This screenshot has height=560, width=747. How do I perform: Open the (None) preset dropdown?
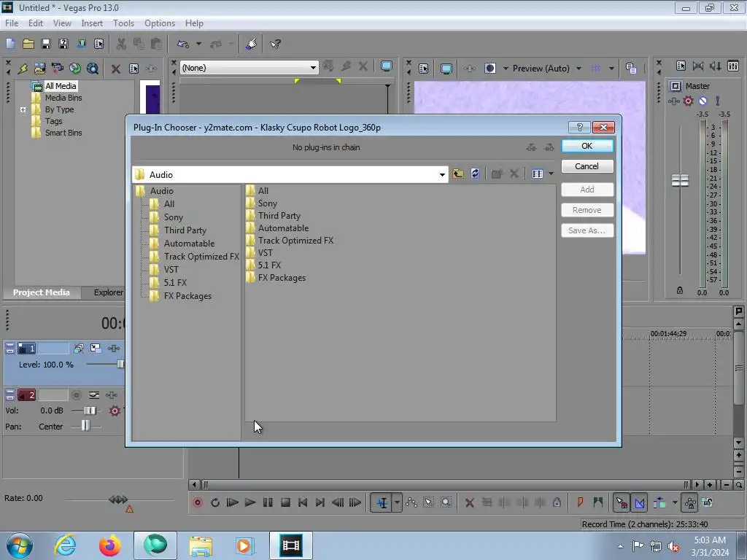(x=313, y=68)
